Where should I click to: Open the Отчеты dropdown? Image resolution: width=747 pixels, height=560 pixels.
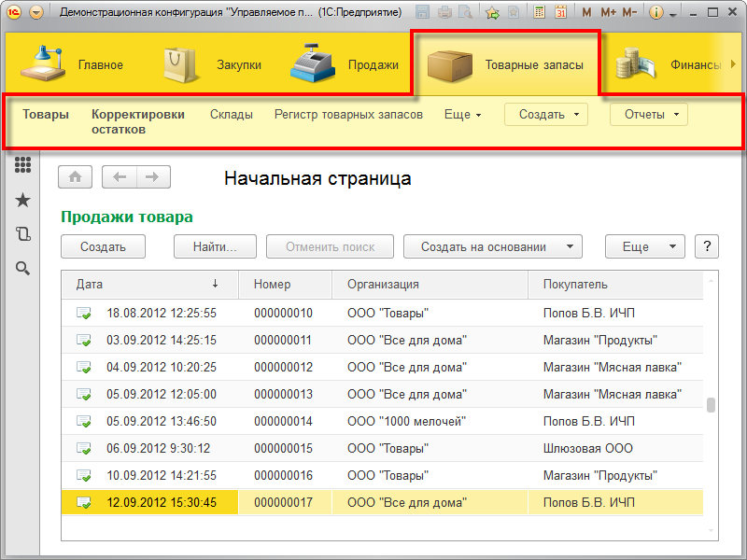tap(648, 113)
